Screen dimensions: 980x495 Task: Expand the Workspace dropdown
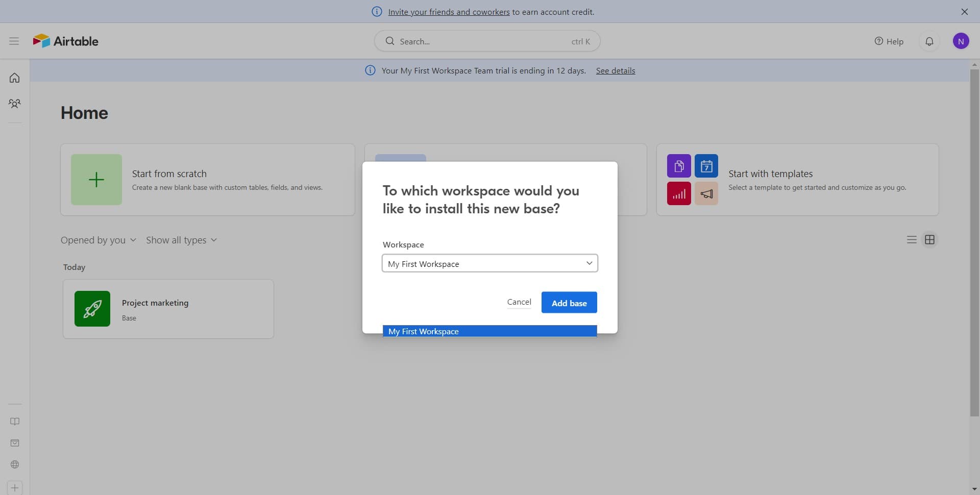489,263
